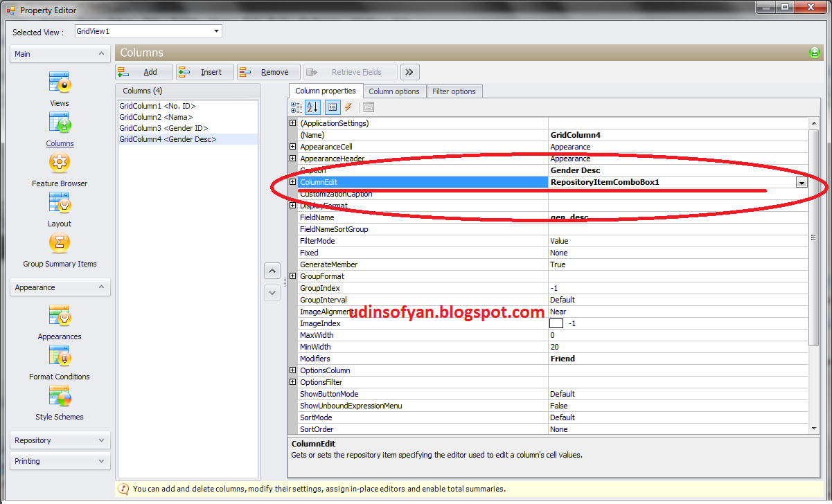
Task: Click the Views label link
Action: (x=60, y=103)
